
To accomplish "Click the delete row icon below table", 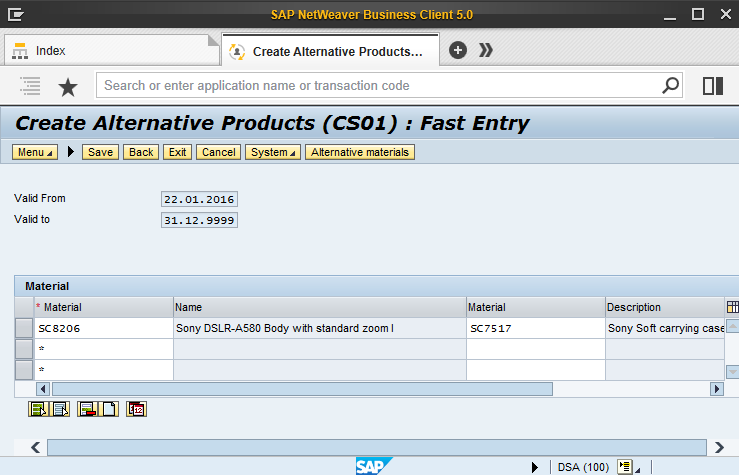I will [x=88, y=409].
